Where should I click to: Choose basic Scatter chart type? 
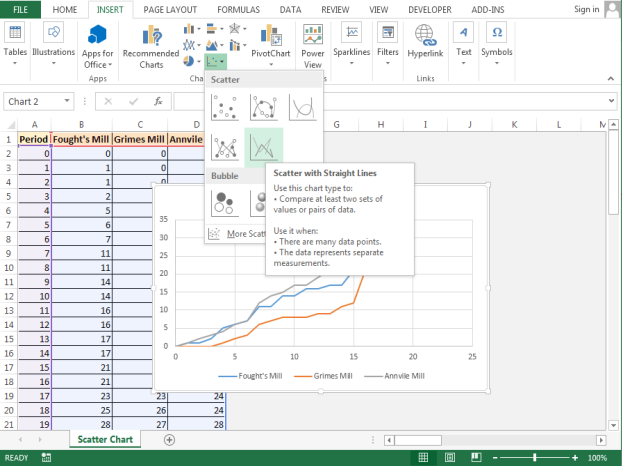(x=225, y=108)
